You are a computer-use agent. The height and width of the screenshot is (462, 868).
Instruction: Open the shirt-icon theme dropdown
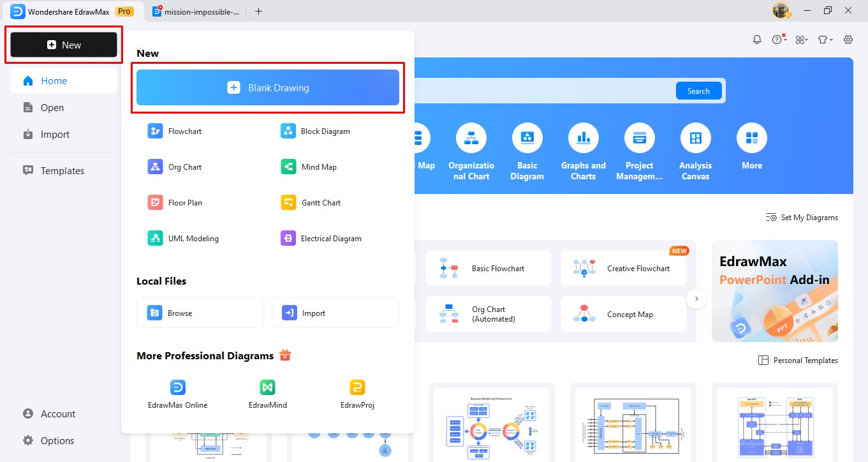pyautogui.click(x=825, y=40)
